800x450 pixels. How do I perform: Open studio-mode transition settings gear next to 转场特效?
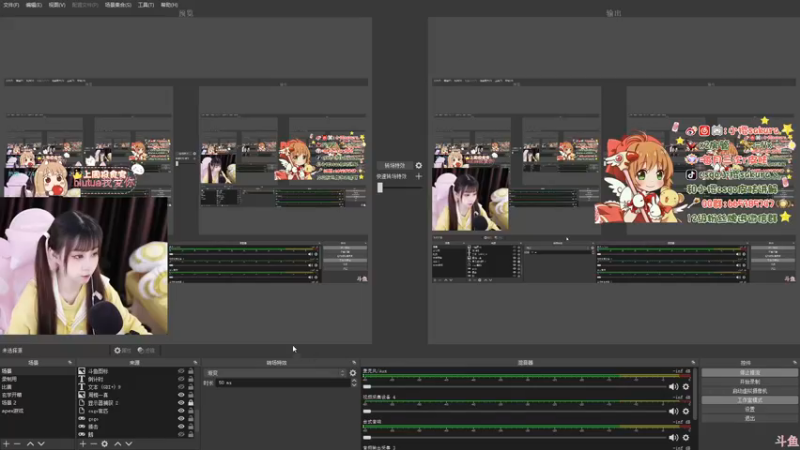[x=419, y=165]
